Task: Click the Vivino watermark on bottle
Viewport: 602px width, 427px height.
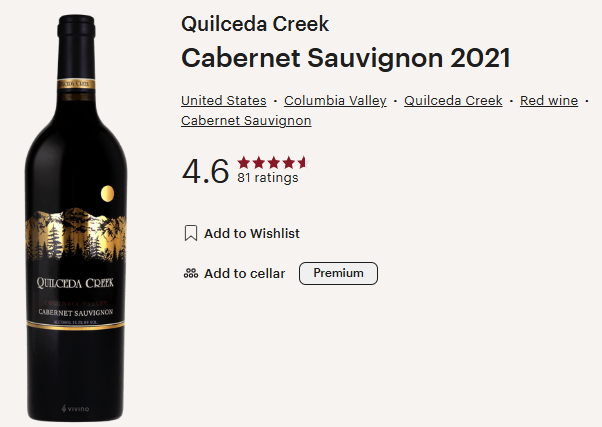Action: (x=76, y=409)
